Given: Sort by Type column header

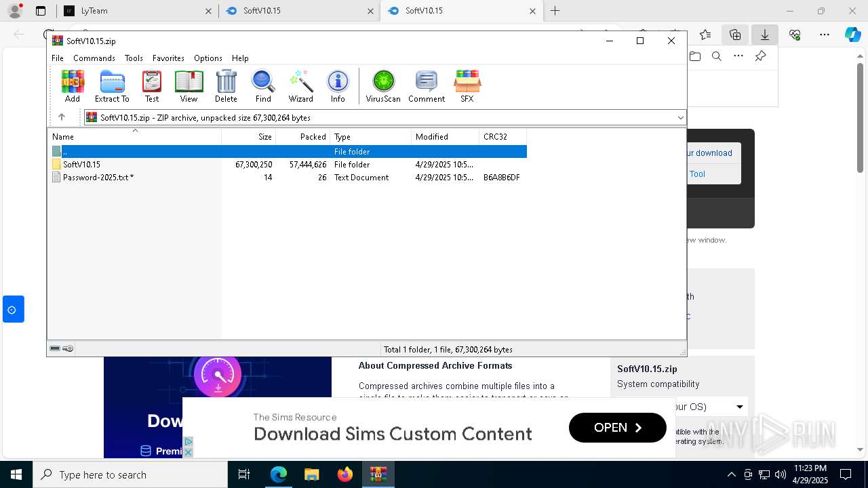Looking at the screenshot, I should pos(370,137).
